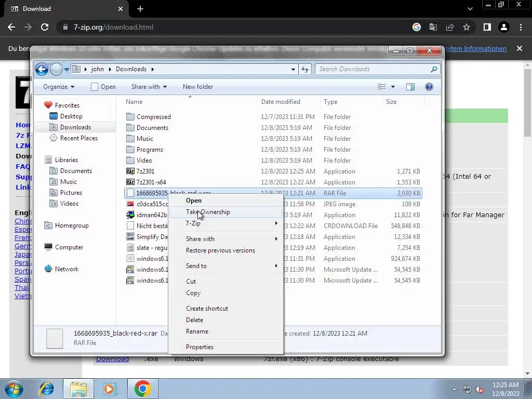Select Desktop in Favorites

click(x=71, y=116)
